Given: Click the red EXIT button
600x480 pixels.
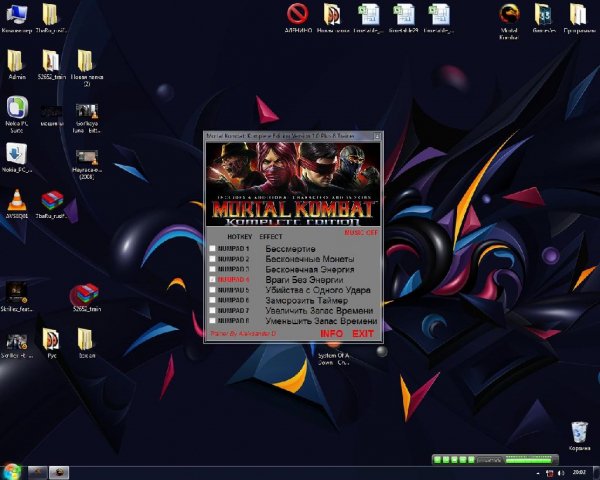Looking at the screenshot, I should pyautogui.click(x=363, y=334).
